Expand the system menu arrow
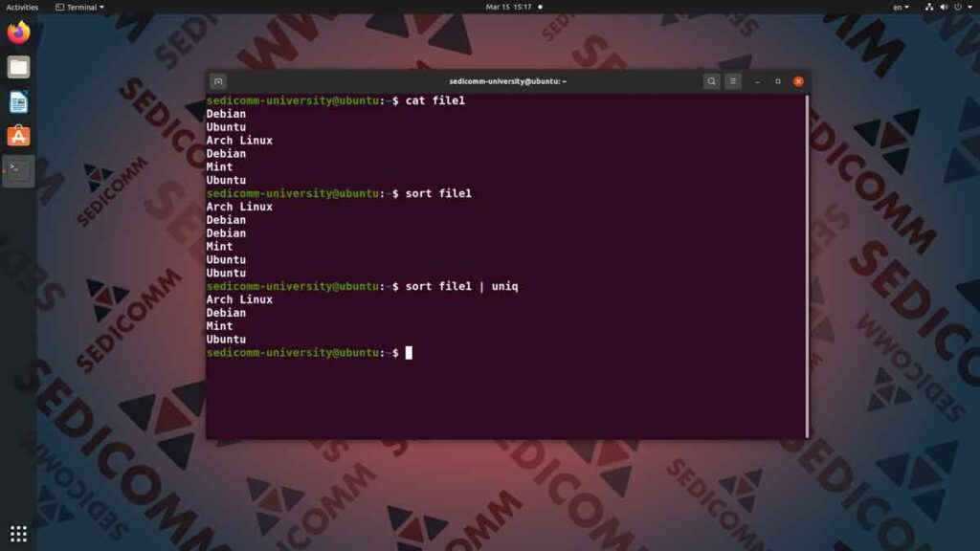This screenshot has width=980, height=551. 970,7
